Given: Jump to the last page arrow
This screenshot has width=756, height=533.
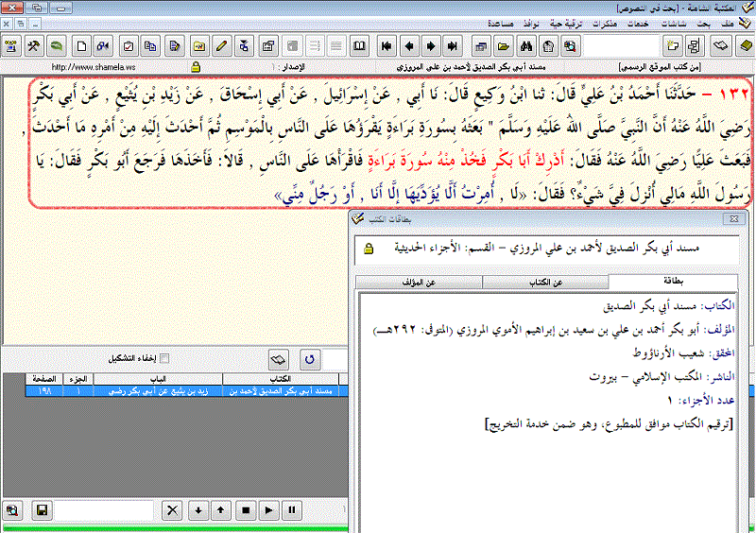Looking at the screenshot, I should pos(453,45).
